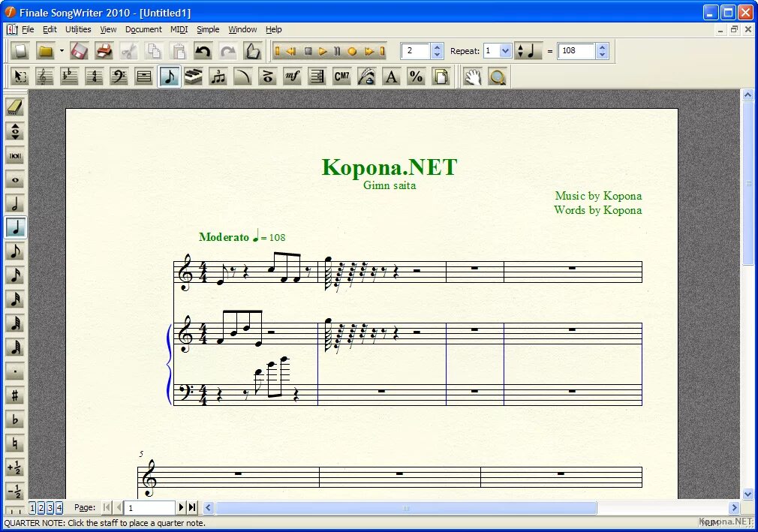Create a new document with the New icon
This screenshot has width=758, height=532.
click(x=20, y=51)
